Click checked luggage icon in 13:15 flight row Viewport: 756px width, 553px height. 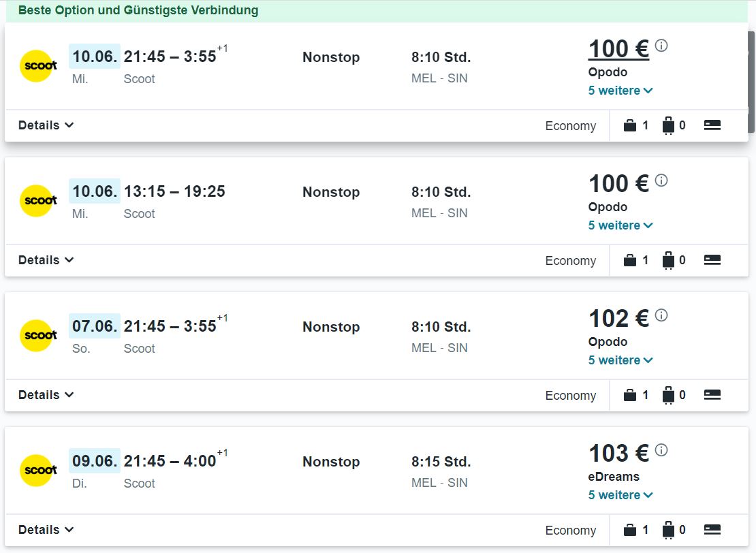click(668, 260)
